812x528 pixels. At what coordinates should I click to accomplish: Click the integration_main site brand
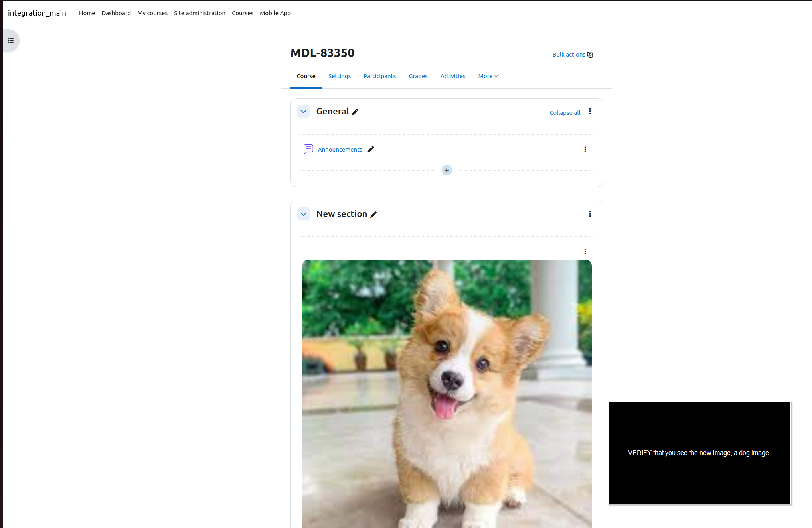coord(37,13)
